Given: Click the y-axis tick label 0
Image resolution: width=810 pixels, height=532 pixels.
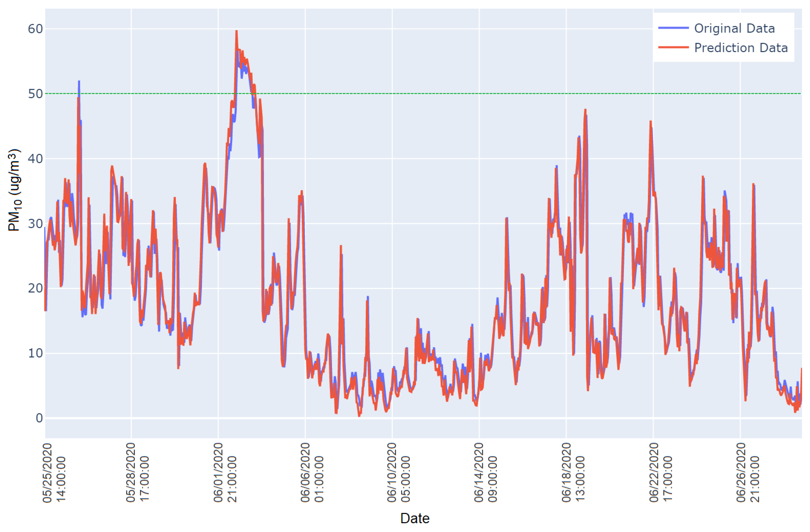Looking at the screenshot, I should [40, 418].
